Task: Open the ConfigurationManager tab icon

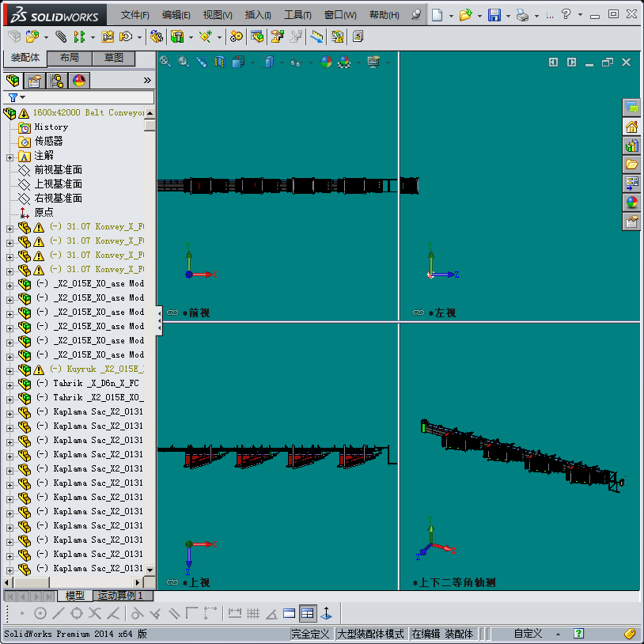Action: tap(57, 81)
